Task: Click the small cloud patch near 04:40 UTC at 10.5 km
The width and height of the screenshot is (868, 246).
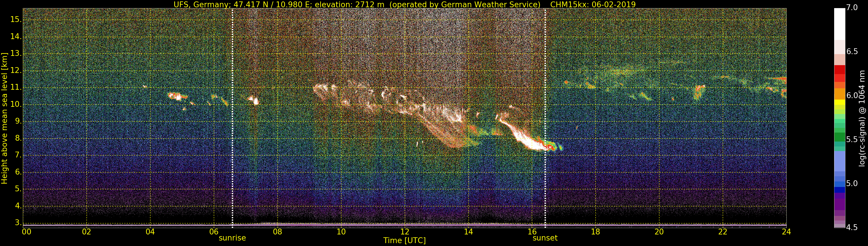Action: [177, 96]
